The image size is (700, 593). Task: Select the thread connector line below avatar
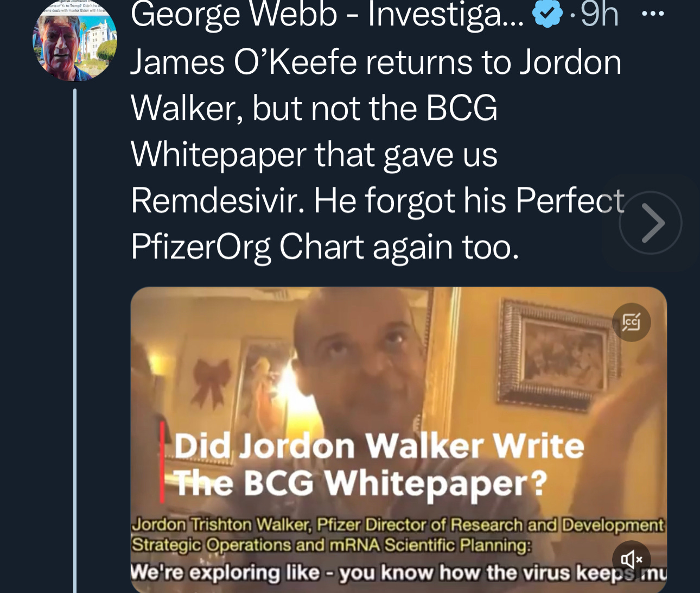coord(75,341)
